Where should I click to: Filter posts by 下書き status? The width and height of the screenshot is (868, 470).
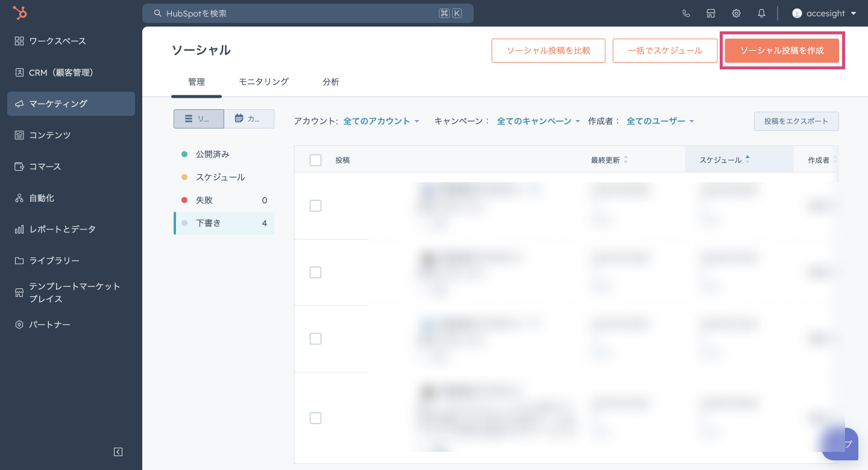(x=224, y=223)
